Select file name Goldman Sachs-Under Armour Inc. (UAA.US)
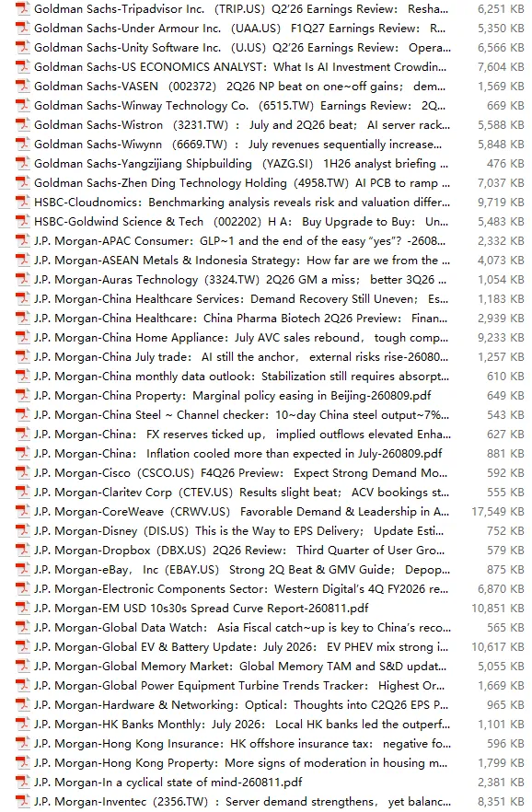 pyautogui.click(x=239, y=28)
